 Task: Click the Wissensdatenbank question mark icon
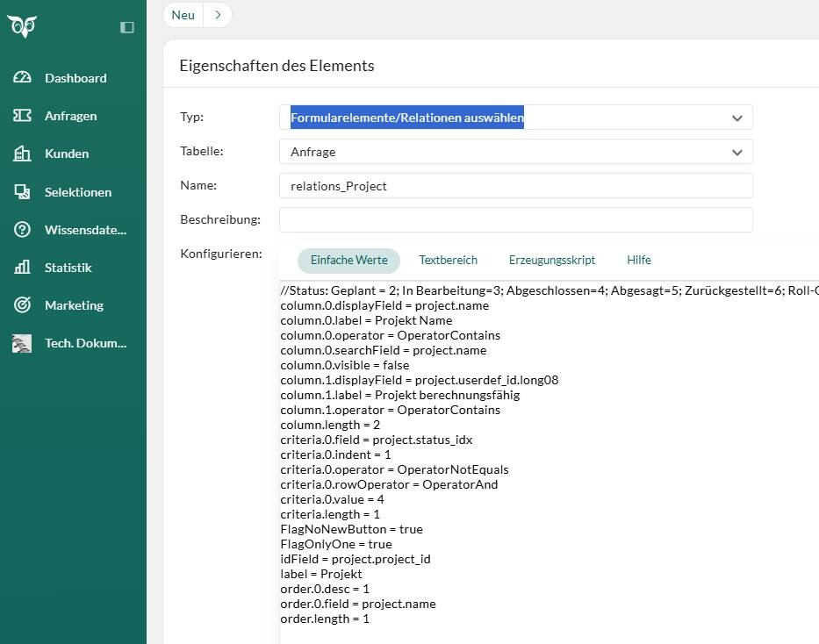tap(22, 230)
